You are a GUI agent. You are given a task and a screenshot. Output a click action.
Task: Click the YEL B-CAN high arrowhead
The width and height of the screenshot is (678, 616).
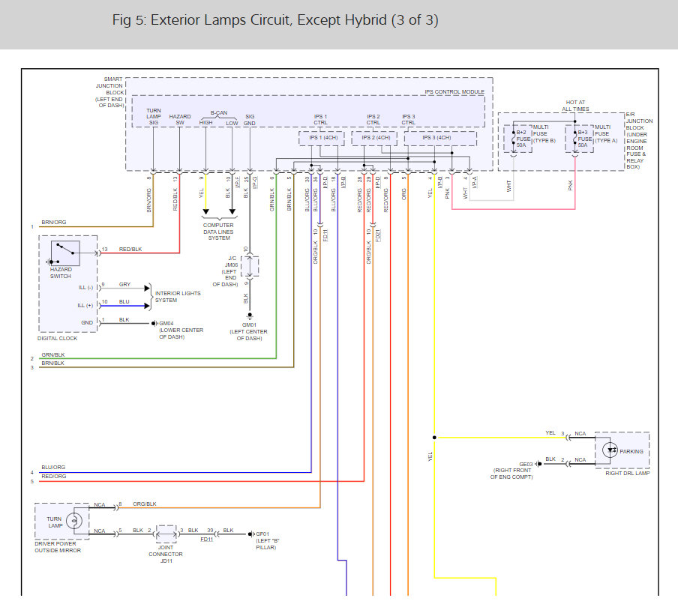205,211
